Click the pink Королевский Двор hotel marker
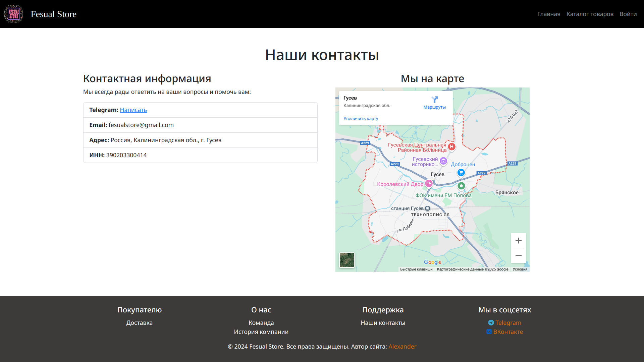Screen dimensions: 644x362 (428, 183)
